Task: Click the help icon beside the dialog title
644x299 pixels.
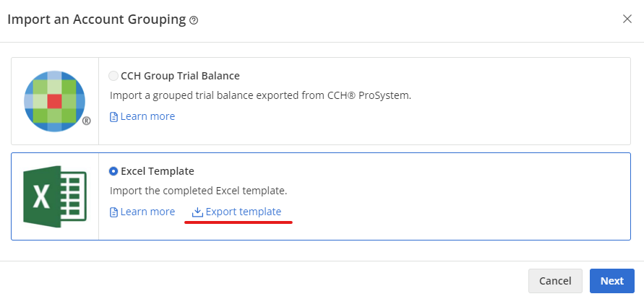Action: pos(194,20)
